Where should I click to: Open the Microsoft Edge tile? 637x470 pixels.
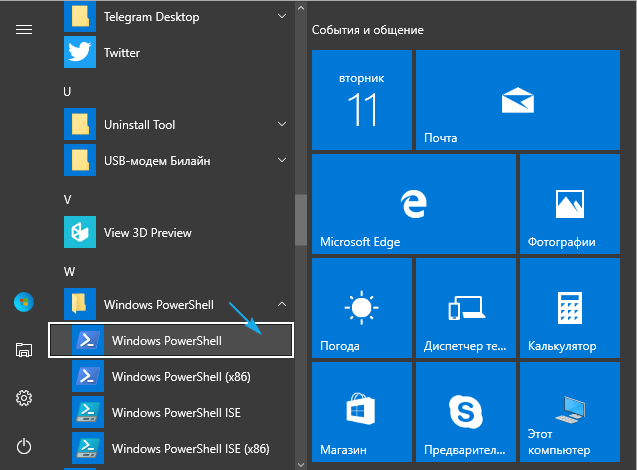pos(361,205)
